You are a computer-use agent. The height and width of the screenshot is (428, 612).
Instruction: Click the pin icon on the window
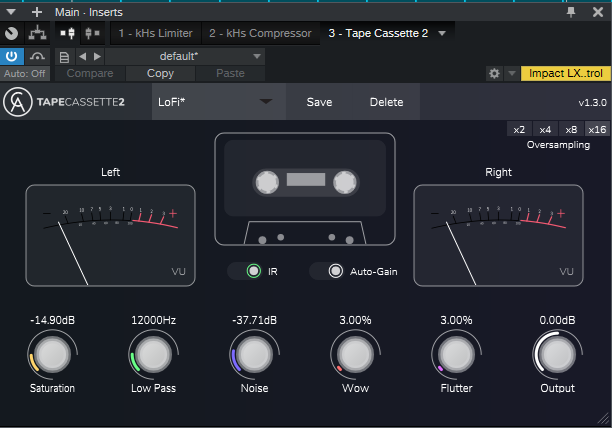[x=571, y=11]
